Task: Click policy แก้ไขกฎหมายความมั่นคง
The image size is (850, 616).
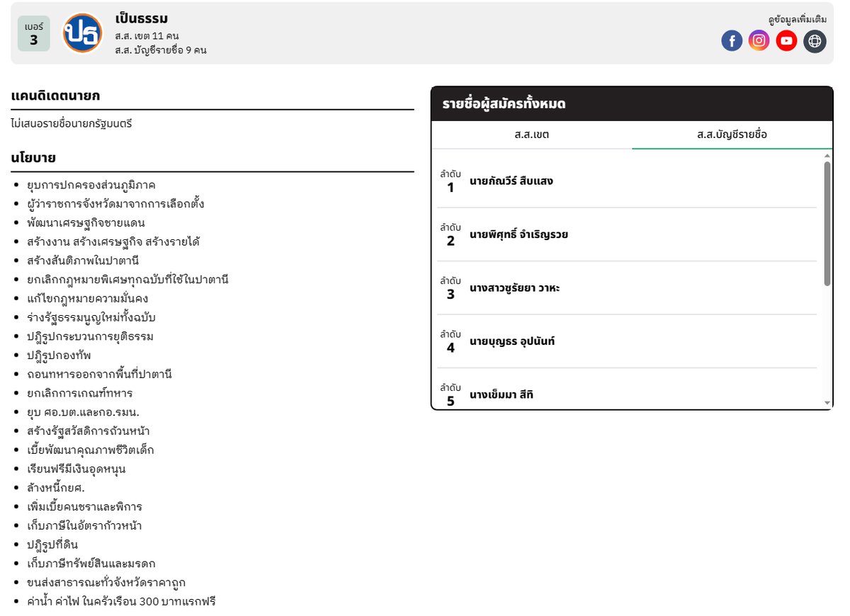Action: click(87, 298)
